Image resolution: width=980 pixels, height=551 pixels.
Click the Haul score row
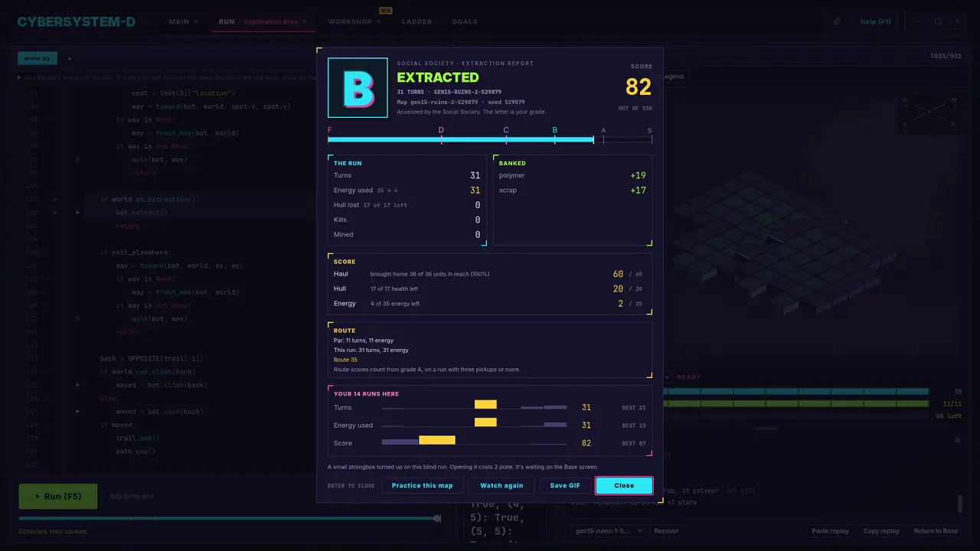pyautogui.click(x=488, y=274)
